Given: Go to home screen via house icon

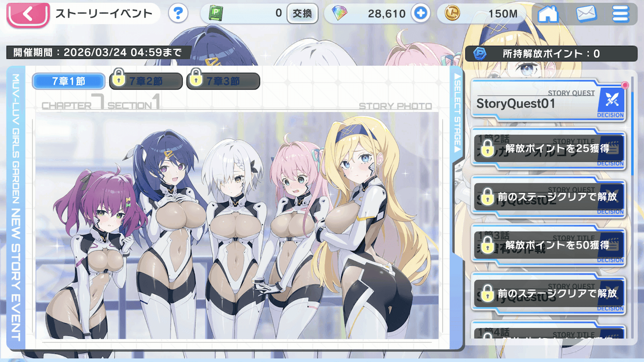Looking at the screenshot, I should (548, 14).
